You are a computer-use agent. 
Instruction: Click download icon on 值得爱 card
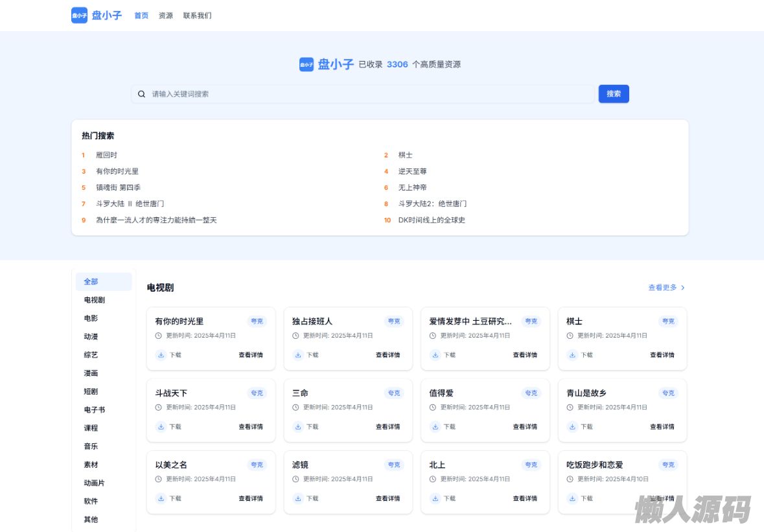(435, 427)
